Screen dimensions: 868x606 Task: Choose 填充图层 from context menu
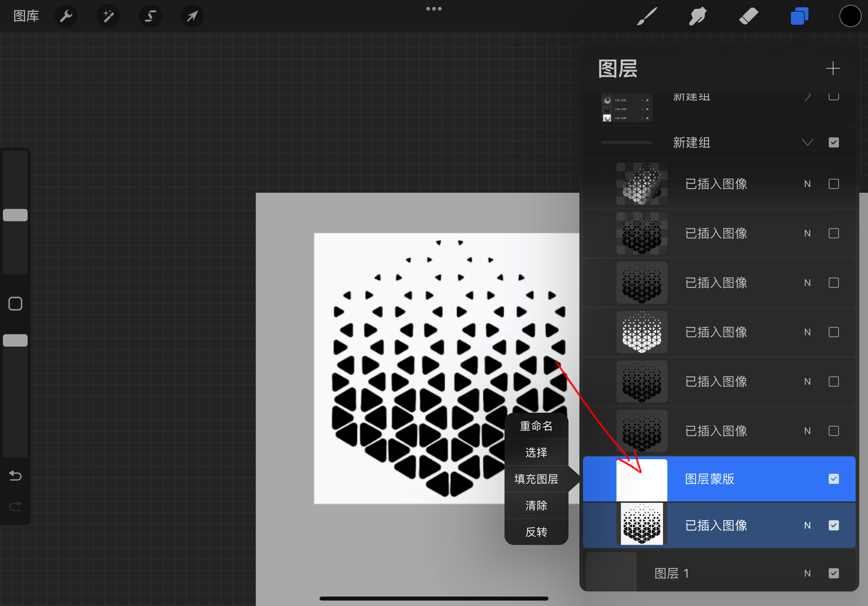click(x=536, y=479)
